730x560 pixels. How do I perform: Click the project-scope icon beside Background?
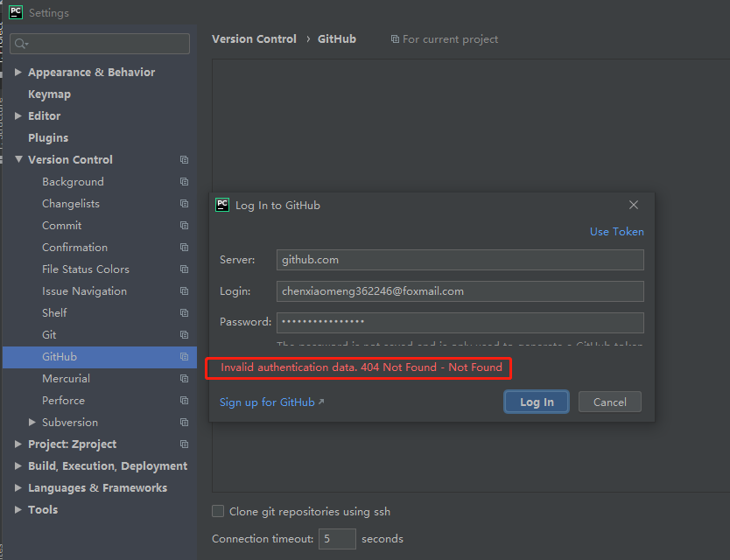coord(185,181)
